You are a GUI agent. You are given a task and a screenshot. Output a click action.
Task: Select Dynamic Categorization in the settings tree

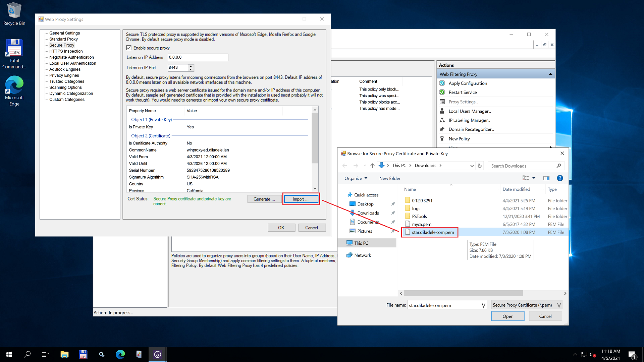click(x=71, y=94)
